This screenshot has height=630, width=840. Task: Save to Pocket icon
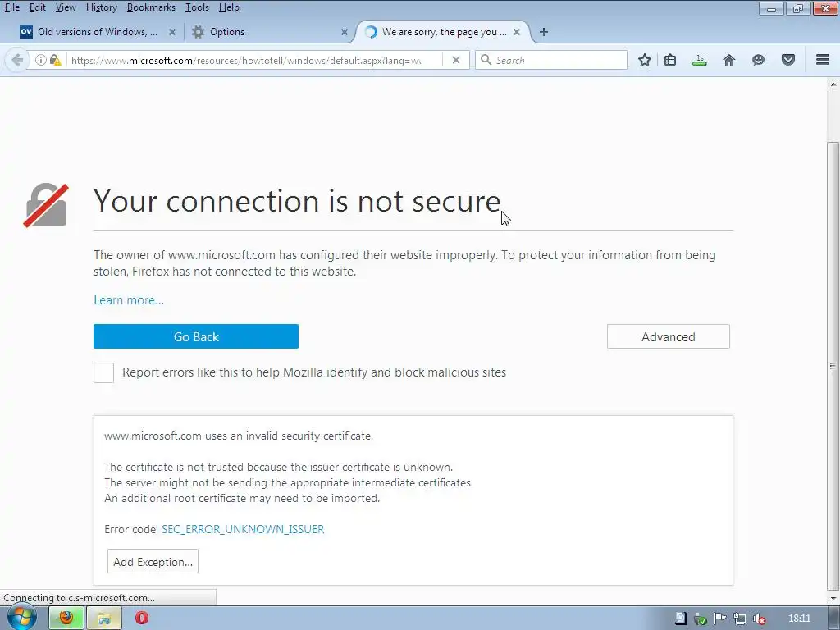(x=788, y=60)
